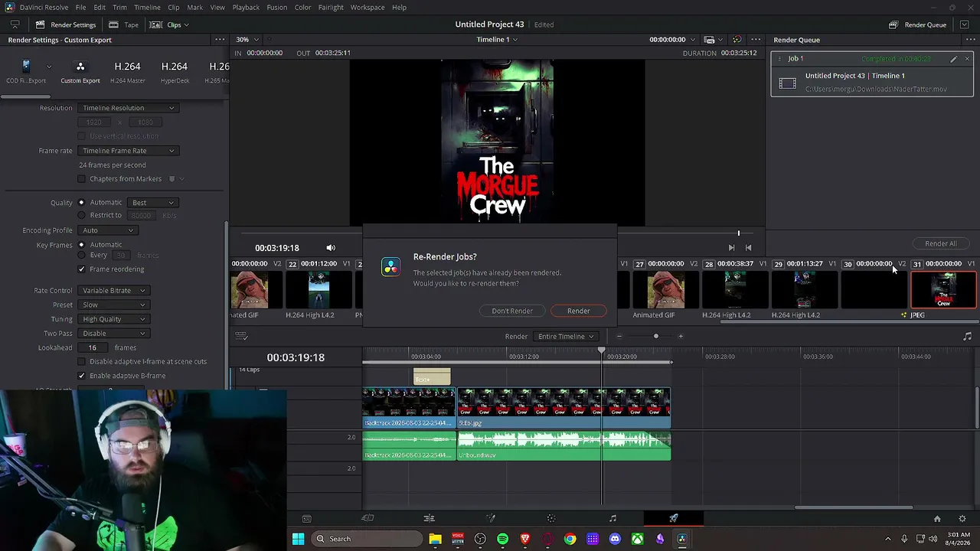Mute the viewer audio speaker icon
Image resolution: width=980 pixels, height=551 pixels.
pyautogui.click(x=331, y=248)
